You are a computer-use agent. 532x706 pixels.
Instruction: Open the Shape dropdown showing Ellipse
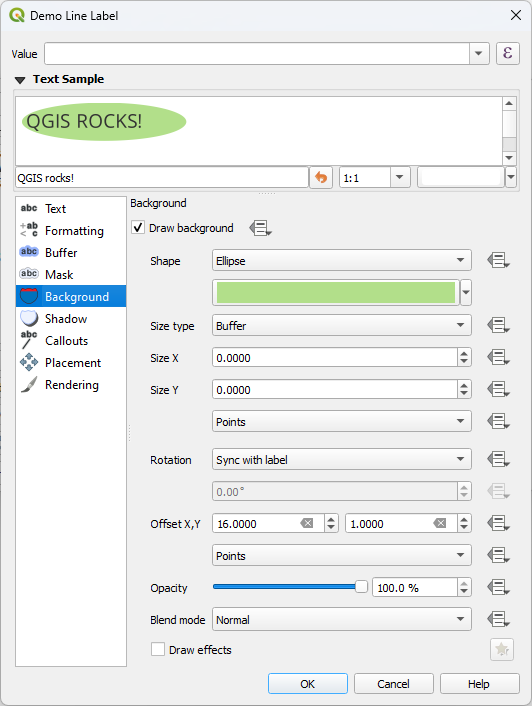(342, 260)
